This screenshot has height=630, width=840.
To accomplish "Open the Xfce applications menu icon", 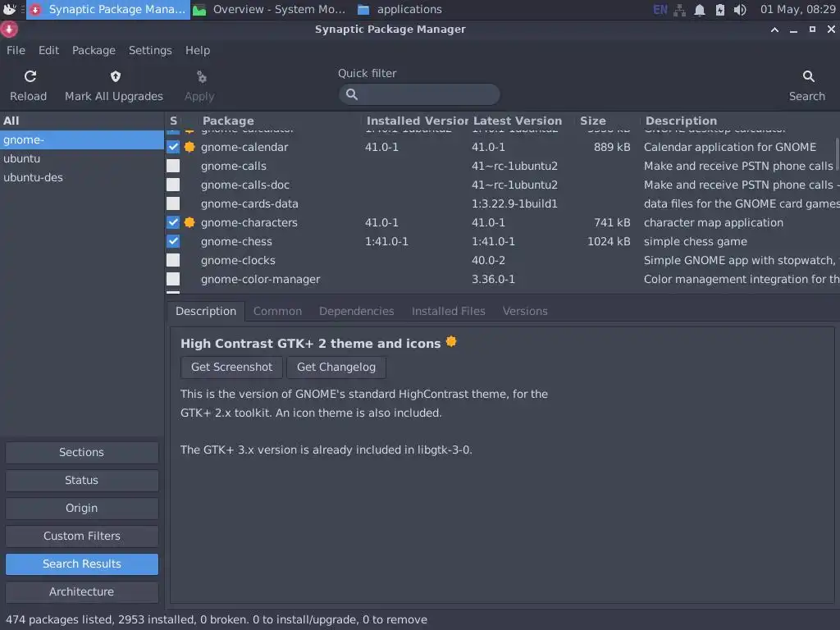I will click(x=10, y=9).
